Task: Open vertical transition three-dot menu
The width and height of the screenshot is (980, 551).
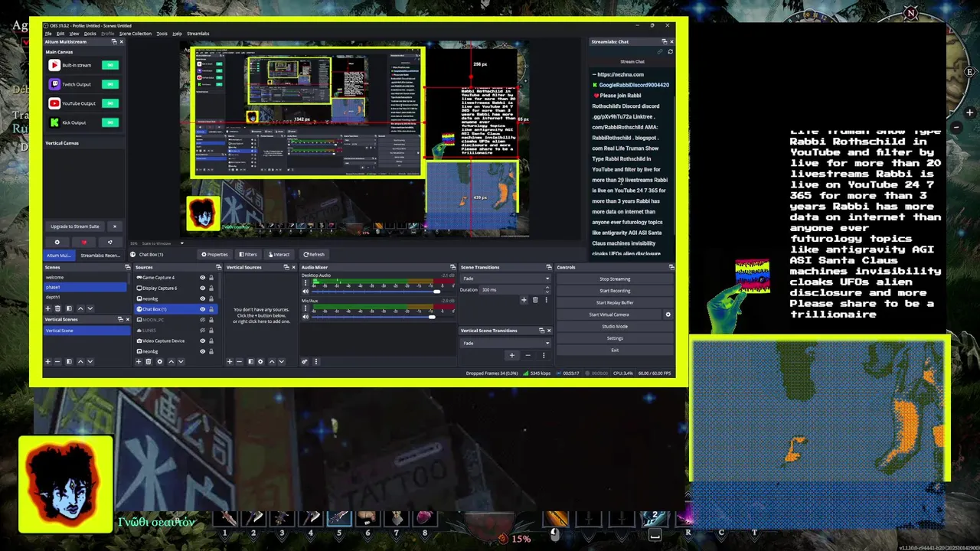Action: point(544,355)
